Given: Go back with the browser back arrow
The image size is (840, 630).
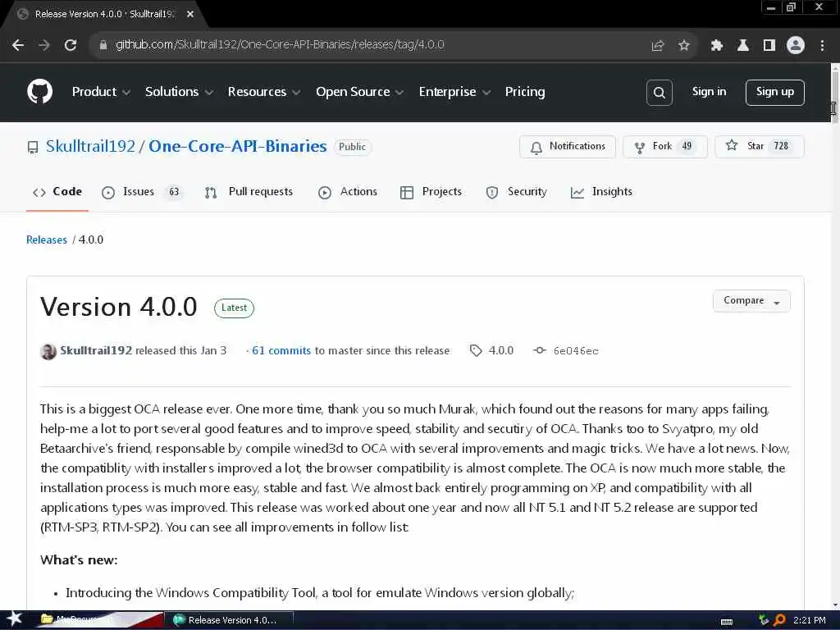Looking at the screenshot, I should pyautogui.click(x=18, y=45).
